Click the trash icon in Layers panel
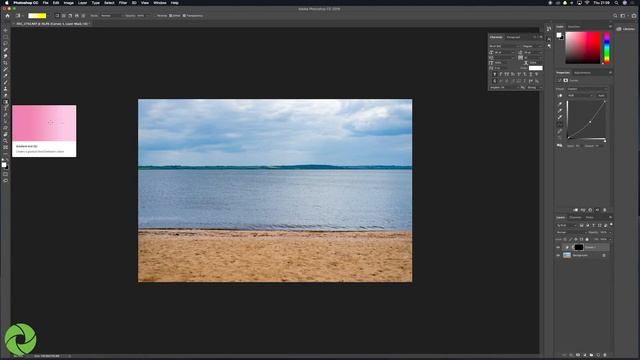The image size is (640, 360). click(x=605, y=355)
